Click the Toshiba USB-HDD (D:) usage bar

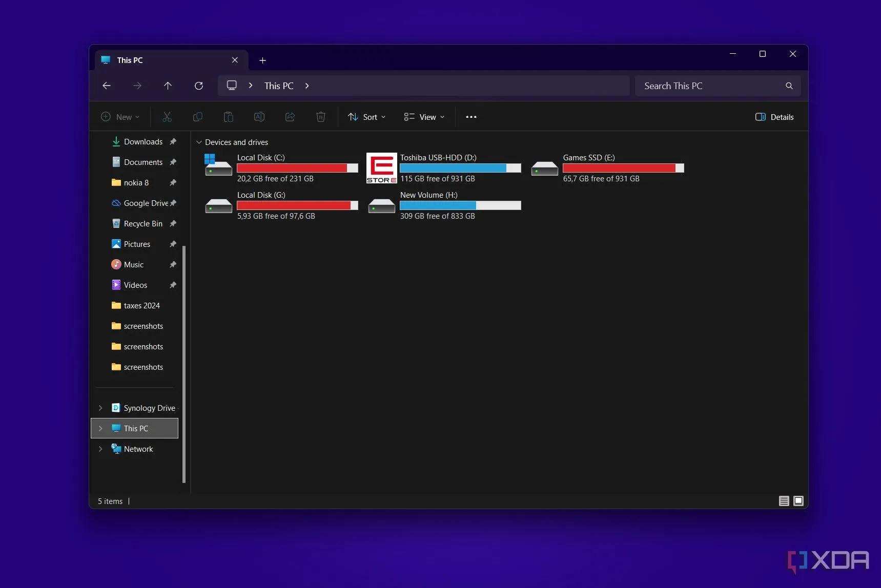click(460, 168)
